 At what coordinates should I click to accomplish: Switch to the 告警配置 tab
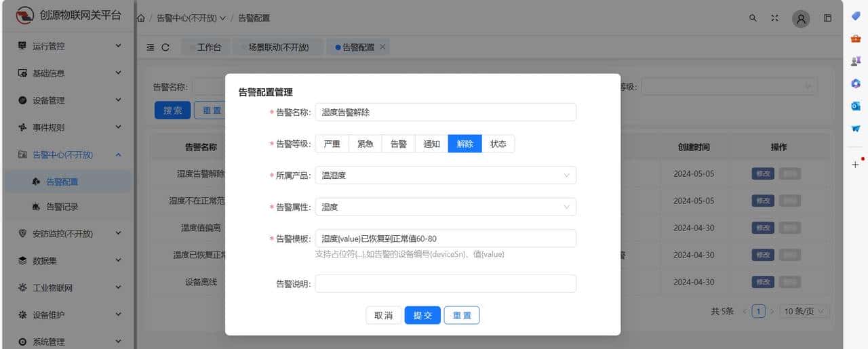click(x=358, y=47)
